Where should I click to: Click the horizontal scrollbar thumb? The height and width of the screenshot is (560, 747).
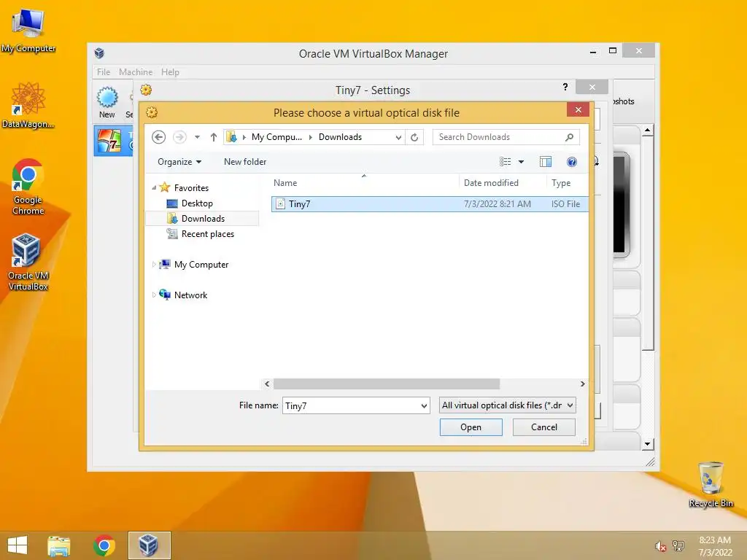tap(387, 384)
